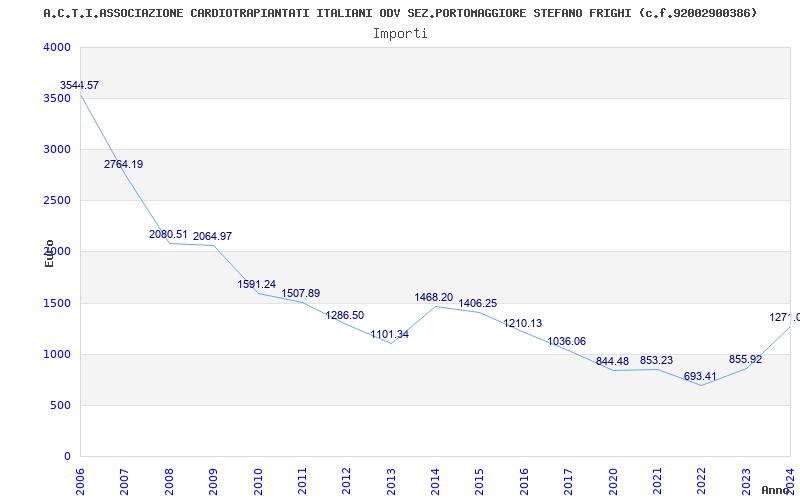Image resolution: width=800 pixels, height=500 pixels.
Task: Click the Euro y-axis title
Action: [49, 253]
